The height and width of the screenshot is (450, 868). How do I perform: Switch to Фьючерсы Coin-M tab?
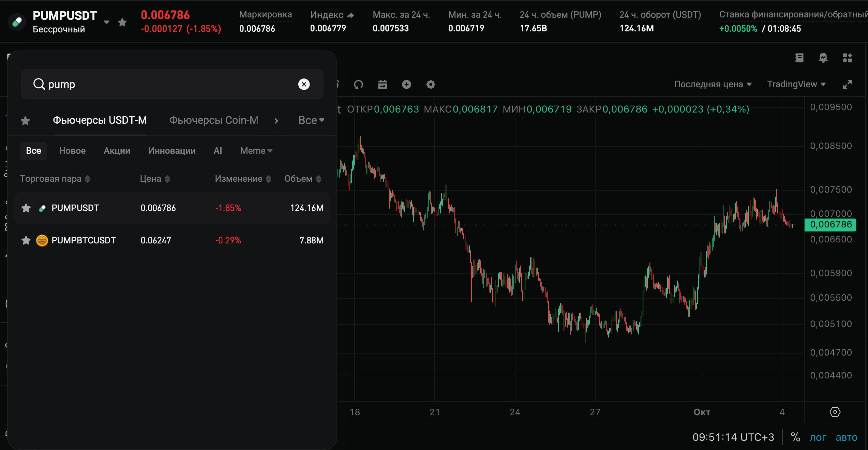click(x=214, y=120)
